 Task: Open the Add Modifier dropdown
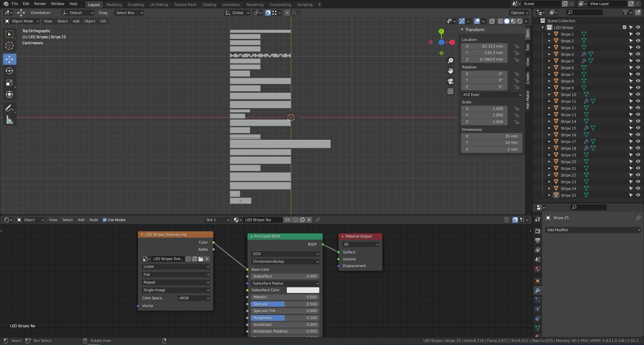tap(593, 230)
